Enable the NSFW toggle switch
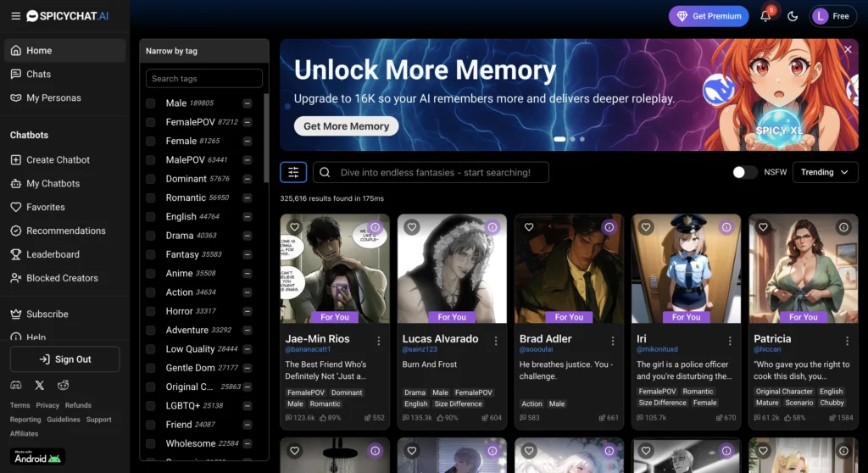 pos(744,172)
